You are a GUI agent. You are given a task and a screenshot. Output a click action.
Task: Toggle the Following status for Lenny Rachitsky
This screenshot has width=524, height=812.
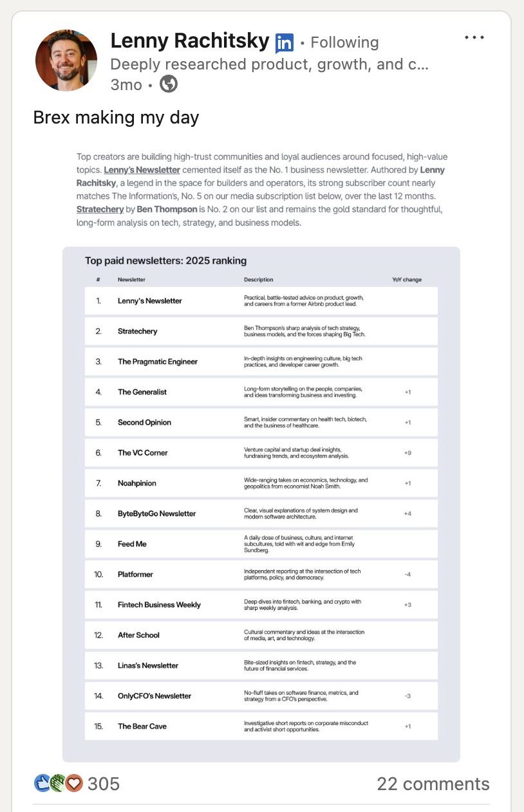344,42
